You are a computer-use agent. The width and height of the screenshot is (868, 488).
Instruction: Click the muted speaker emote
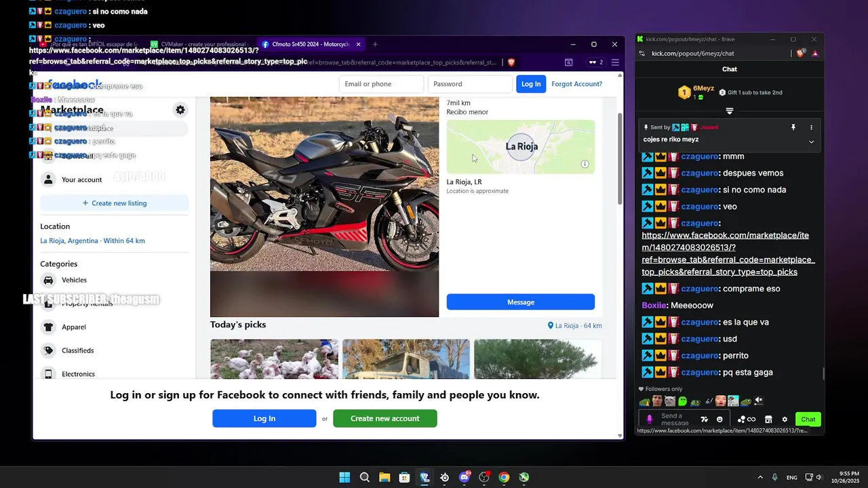click(759, 401)
